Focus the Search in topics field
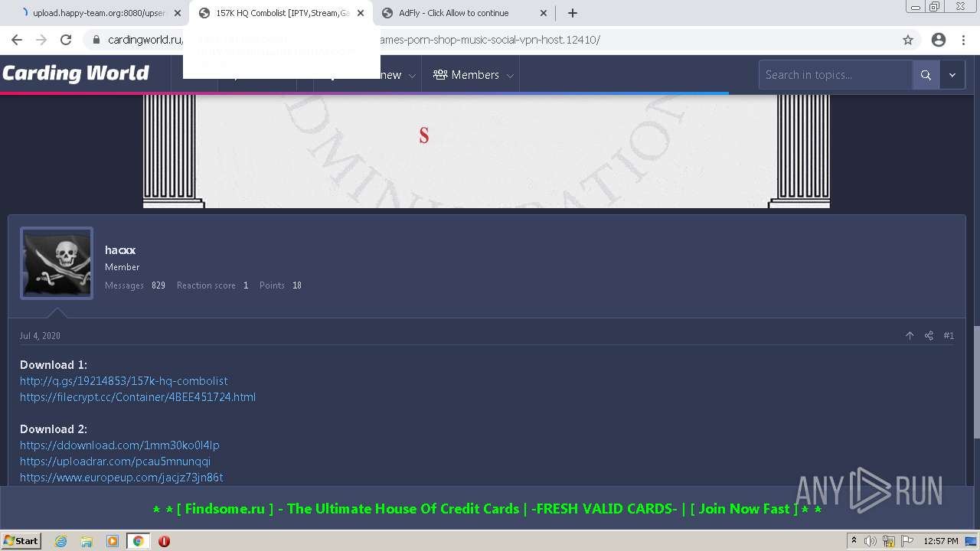The height and width of the screenshot is (551, 980). click(x=835, y=75)
